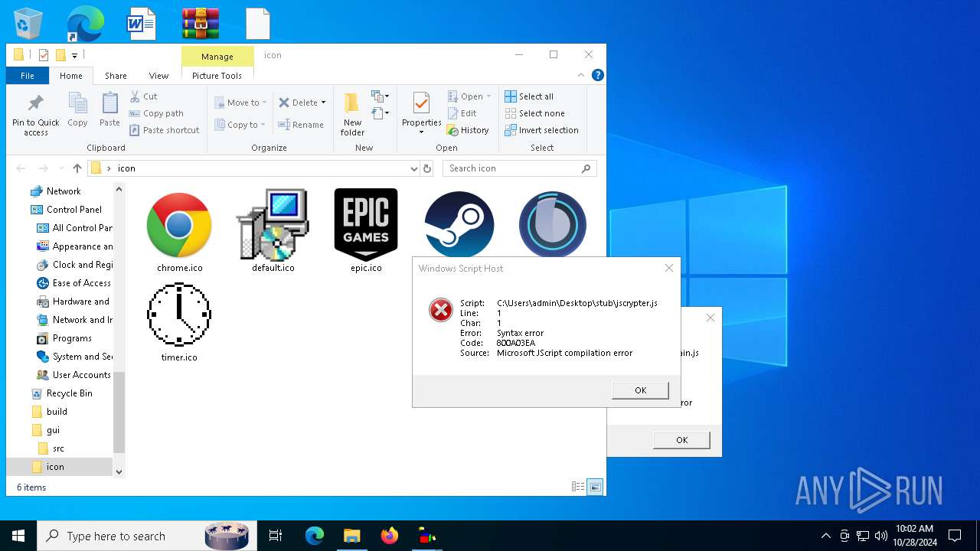Click Paste shortcut option
Image resolution: width=980 pixels, height=551 pixels.
pos(164,130)
